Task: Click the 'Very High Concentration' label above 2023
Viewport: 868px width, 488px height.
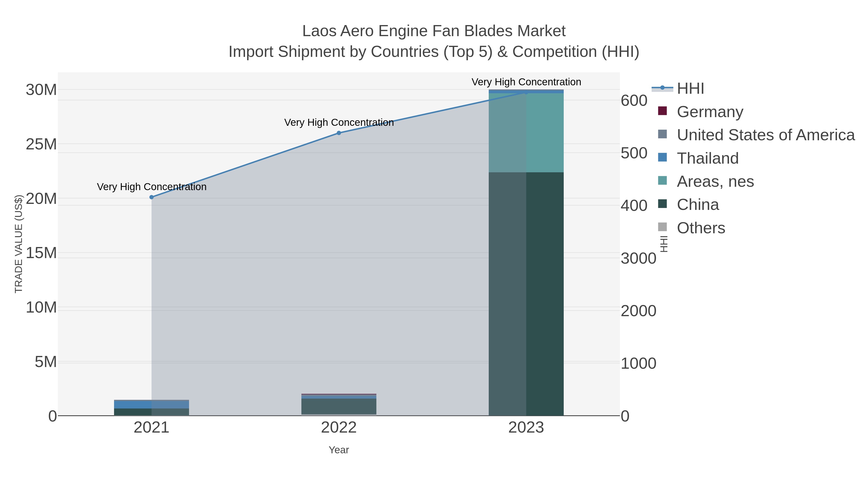Action: [x=526, y=82]
